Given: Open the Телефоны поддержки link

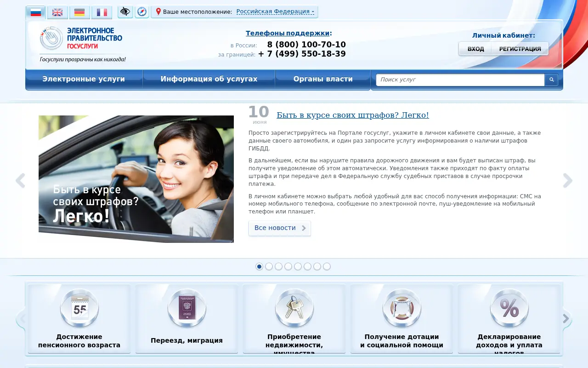Looking at the screenshot, I should coord(288,33).
